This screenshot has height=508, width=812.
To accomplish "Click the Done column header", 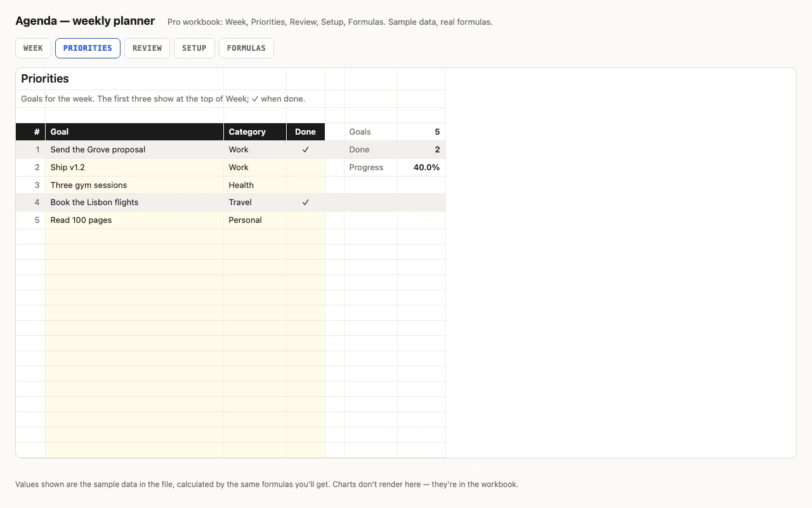I will 306,132.
